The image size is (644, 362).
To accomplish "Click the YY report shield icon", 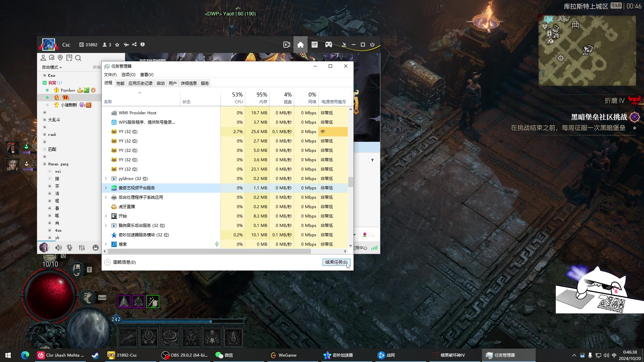I will (x=143, y=45).
